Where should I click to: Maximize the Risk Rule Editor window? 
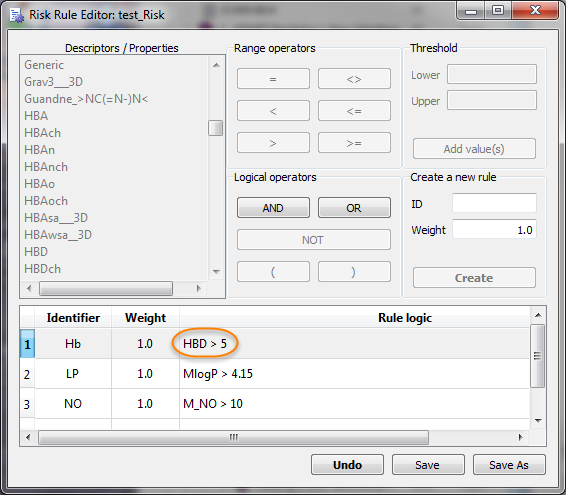click(498, 10)
